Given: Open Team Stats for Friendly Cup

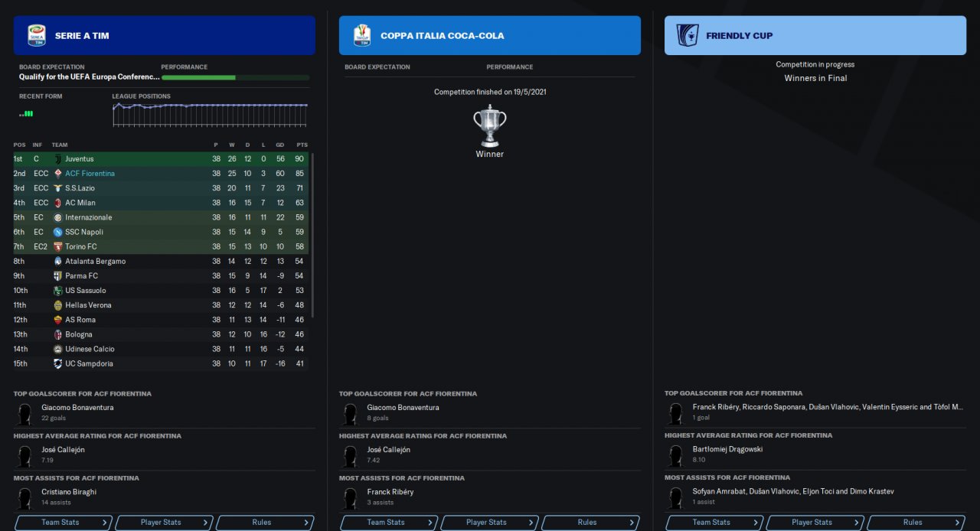Looking at the screenshot, I should tap(714, 523).
